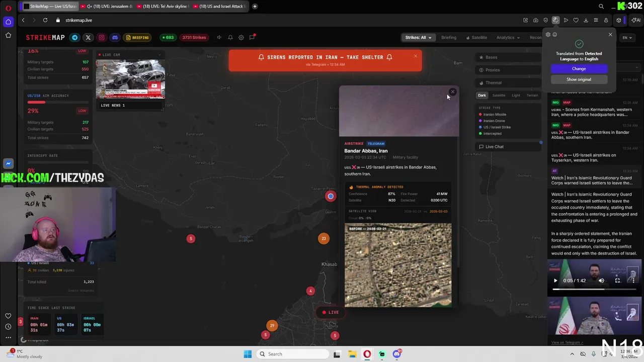Open the Instagram icon link
This screenshot has width=644, height=362.
tap(102, 37)
